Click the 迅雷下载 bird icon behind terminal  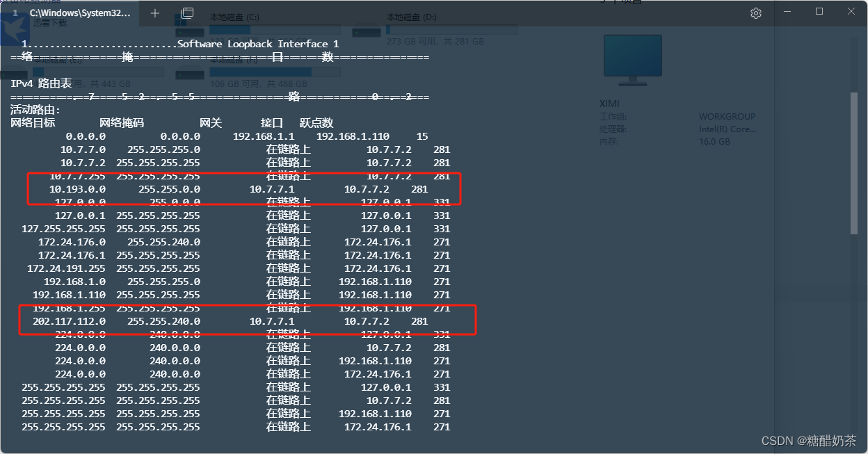click(x=15, y=30)
